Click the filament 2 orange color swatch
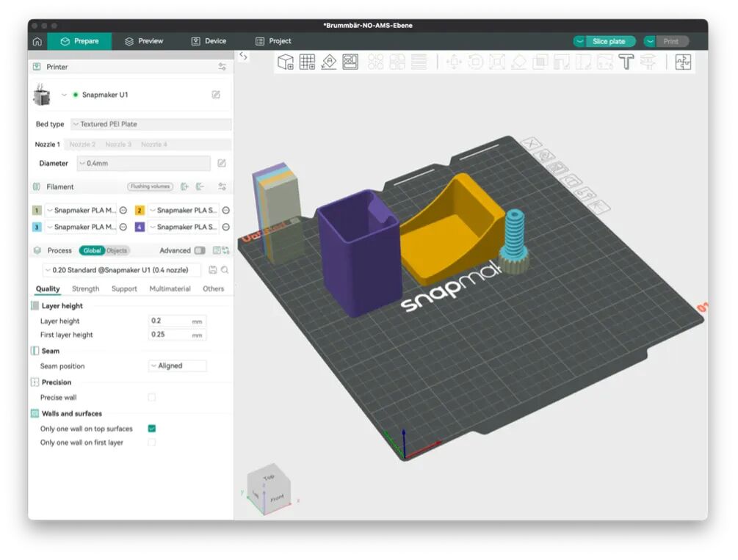 point(140,211)
